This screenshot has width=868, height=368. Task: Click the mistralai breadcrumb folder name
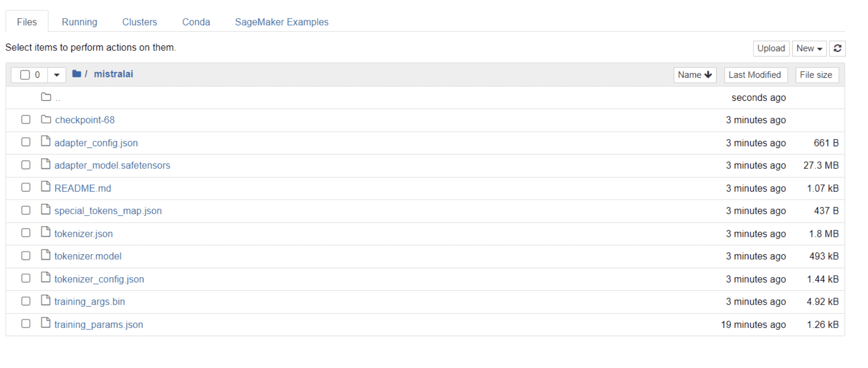[114, 74]
